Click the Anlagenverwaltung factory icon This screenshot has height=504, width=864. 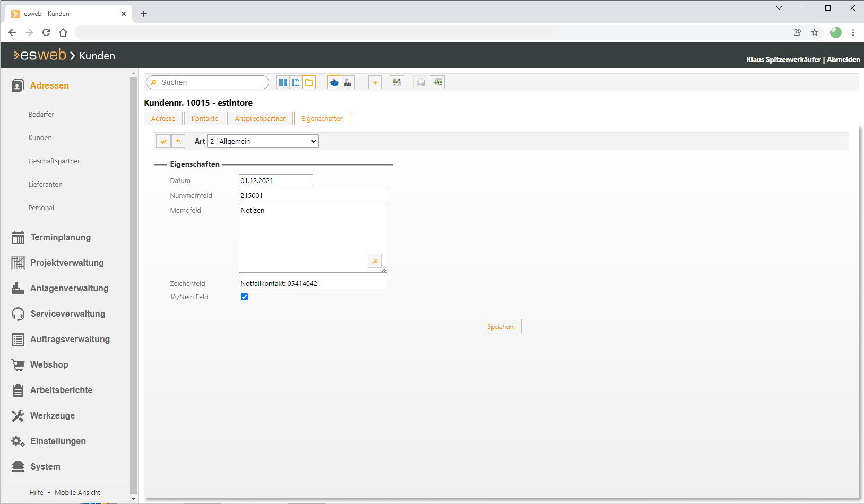(18, 289)
